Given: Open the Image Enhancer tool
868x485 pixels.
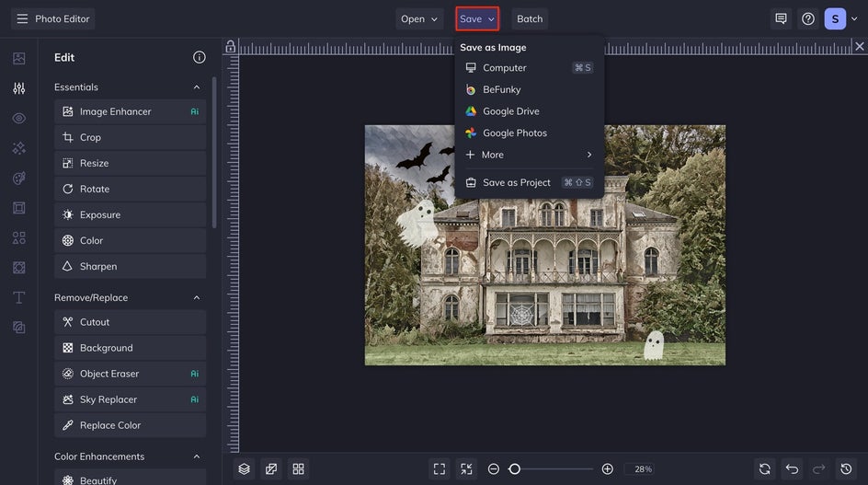Looking at the screenshot, I should pos(130,111).
